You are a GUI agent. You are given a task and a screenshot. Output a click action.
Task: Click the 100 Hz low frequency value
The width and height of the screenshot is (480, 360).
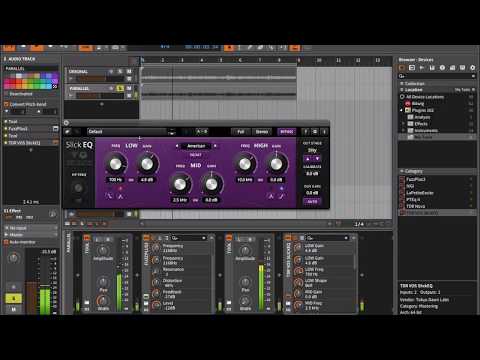coord(116,180)
